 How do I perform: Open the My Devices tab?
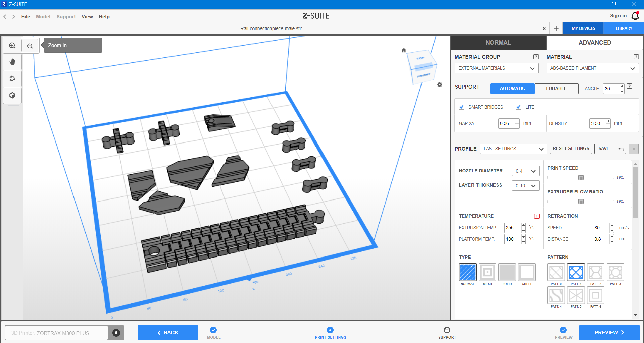583,28
